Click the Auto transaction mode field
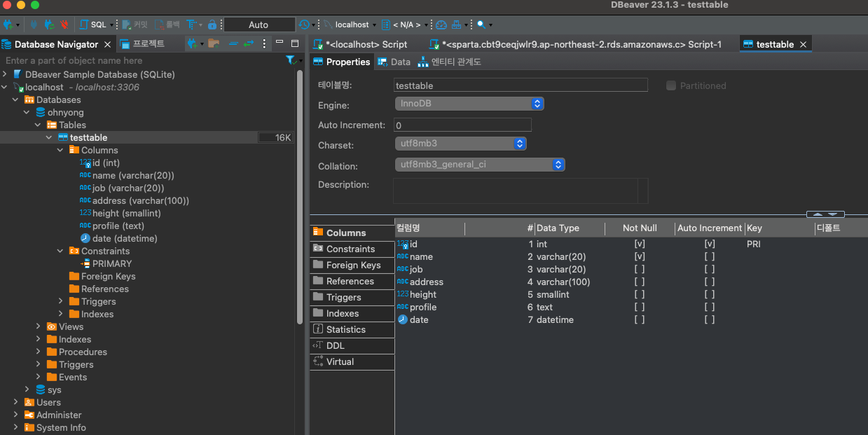Screen dimensions: 868x435 [259, 25]
